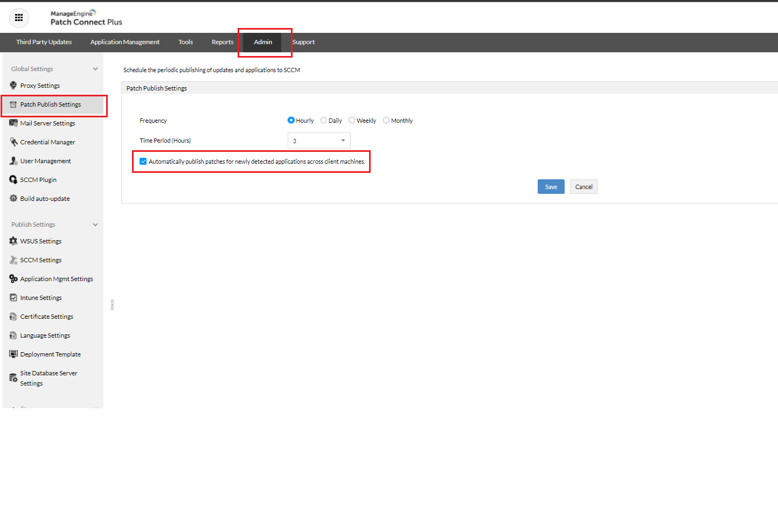Click the Deployment Template icon
Image resolution: width=778 pixels, height=532 pixels.
(13, 354)
